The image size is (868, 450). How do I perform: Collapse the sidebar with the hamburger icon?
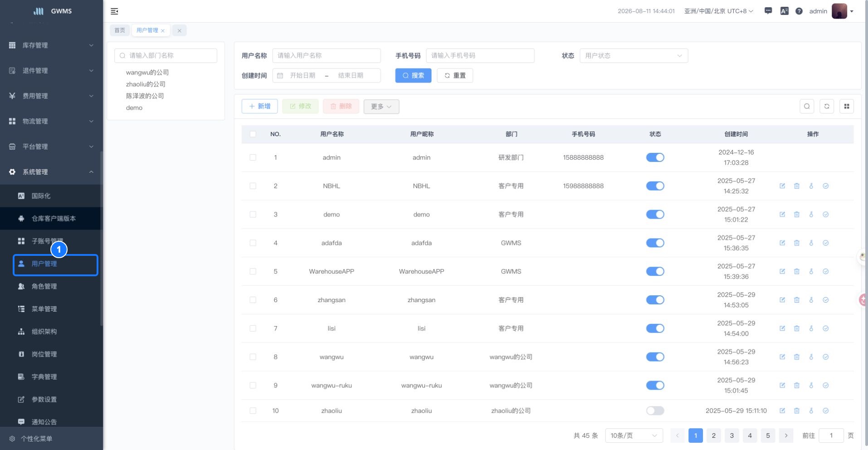pyautogui.click(x=114, y=11)
